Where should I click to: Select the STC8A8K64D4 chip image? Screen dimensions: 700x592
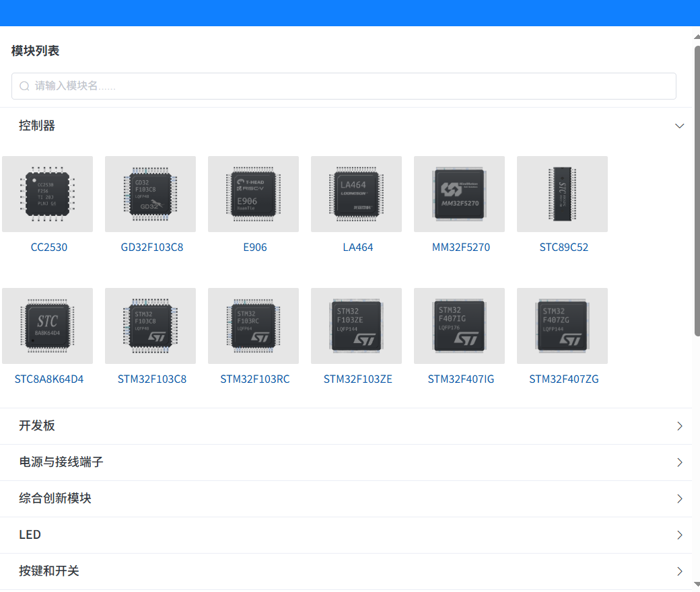[x=47, y=326]
